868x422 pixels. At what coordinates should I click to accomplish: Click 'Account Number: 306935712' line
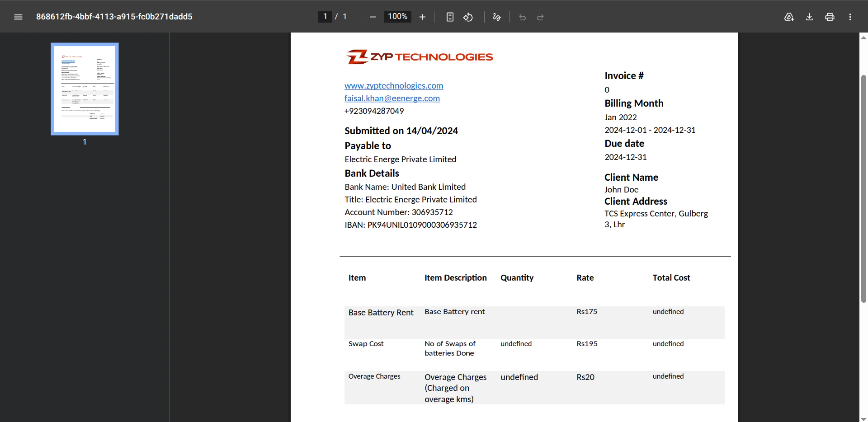398,212
